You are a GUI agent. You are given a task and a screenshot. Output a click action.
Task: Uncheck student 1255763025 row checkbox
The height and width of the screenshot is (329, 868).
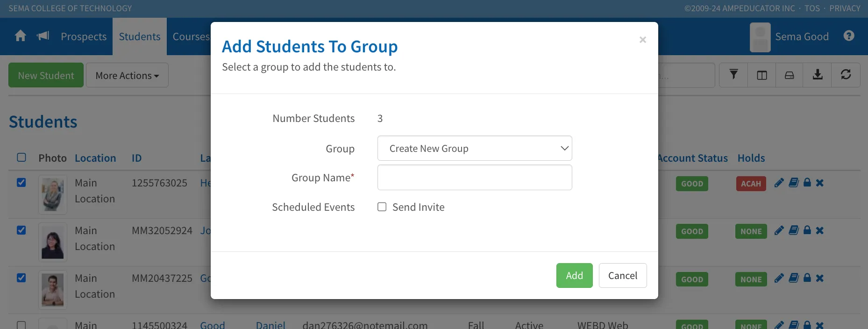click(x=21, y=183)
